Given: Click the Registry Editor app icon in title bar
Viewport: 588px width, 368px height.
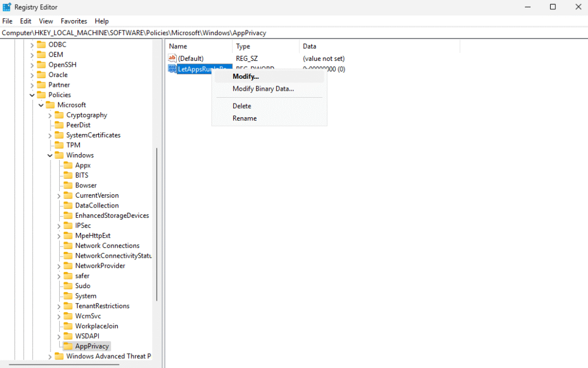Looking at the screenshot, I should [6, 7].
